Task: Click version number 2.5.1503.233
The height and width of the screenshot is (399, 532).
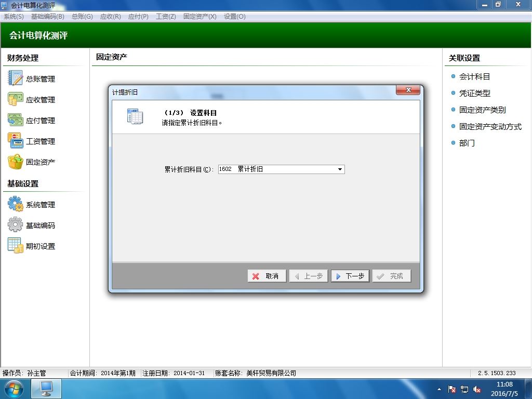Action: 497,373
